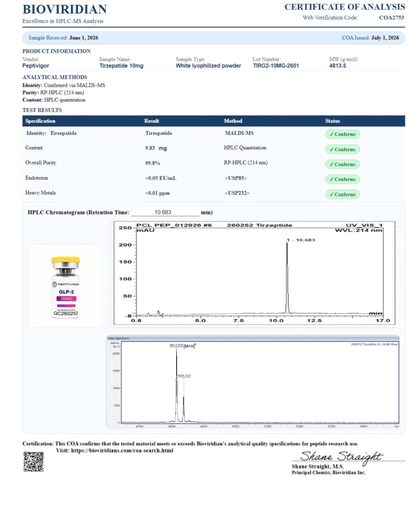
Task: Select overall purity result 99.8%
Action: [x=152, y=163]
